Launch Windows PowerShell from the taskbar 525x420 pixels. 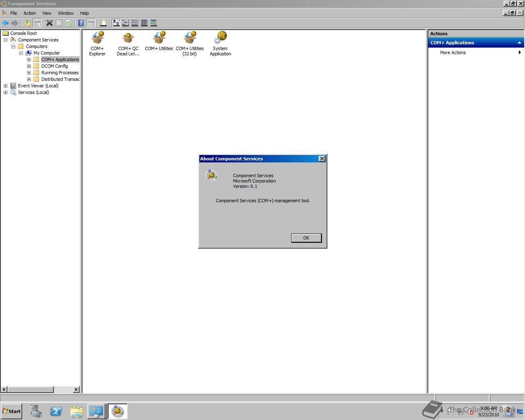coord(56,411)
